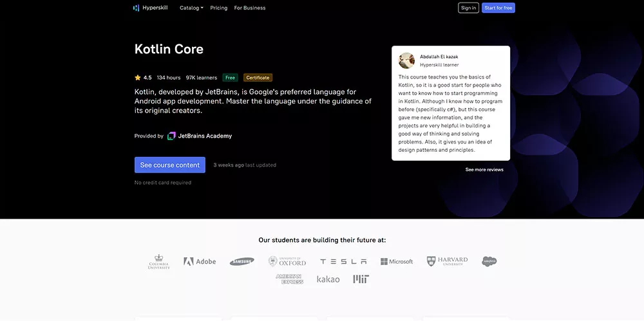
Task: Click the Salesforce cloud logo
Action: (489, 261)
